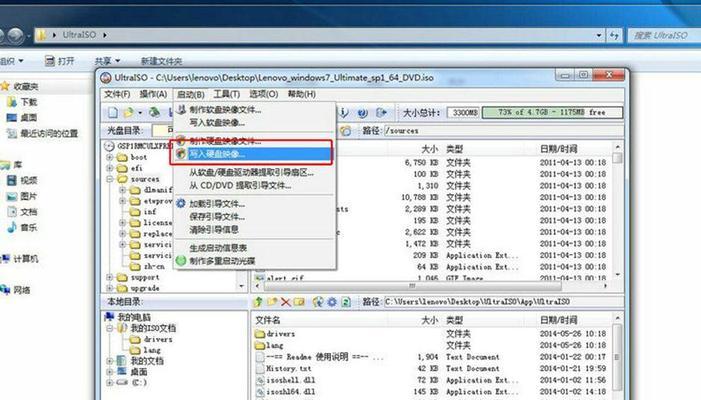Screen dimensions: 701x400
Task: Collapse the sources folder node
Action: click(x=110, y=179)
